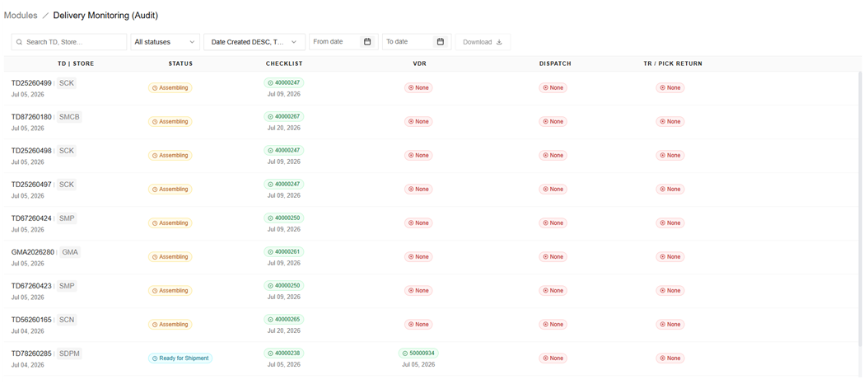Click the DISPATCH column header
This screenshot has height=384, width=868.
pos(555,63)
